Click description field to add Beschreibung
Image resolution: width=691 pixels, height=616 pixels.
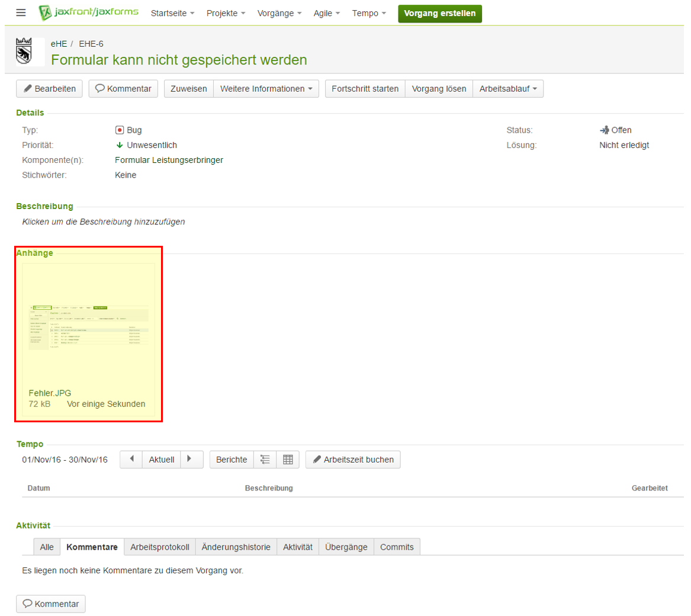tap(104, 222)
